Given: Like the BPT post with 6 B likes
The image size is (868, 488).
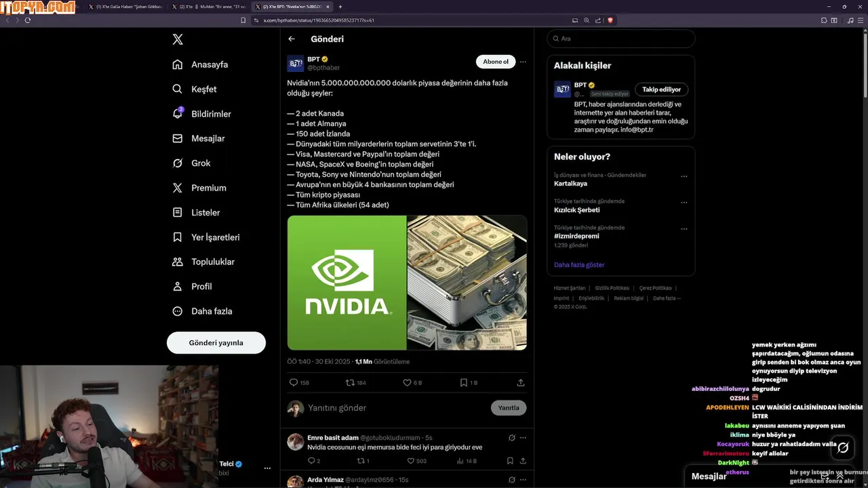Looking at the screenshot, I should [x=412, y=383].
